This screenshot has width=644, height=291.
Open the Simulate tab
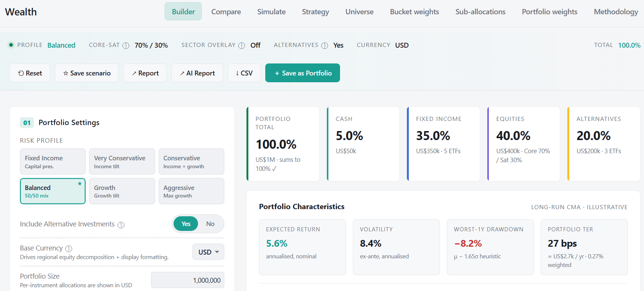[271, 12]
